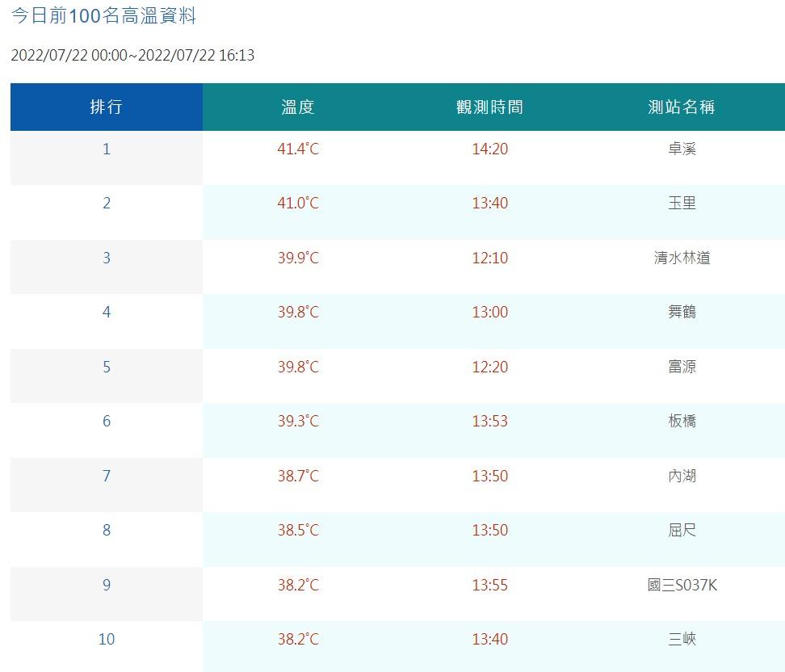Screen dimensions: 785x672
Task: Click the station name 卓溪
Action: coord(682,149)
